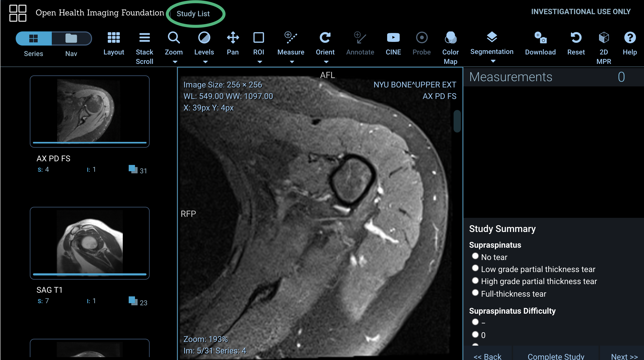Click the Study Summary heading
The image size is (644, 360).
tap(502, 229)
